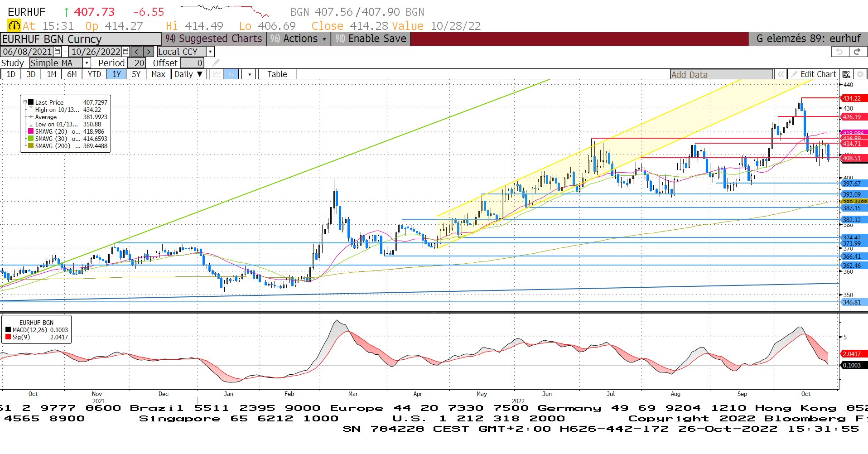Select the 6M range tab

[72, 74]
